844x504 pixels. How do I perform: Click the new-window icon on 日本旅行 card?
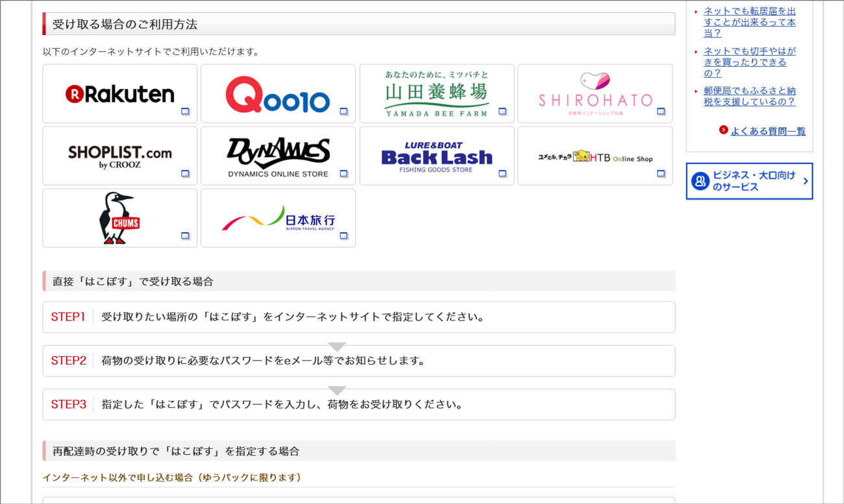coord(344,236)
